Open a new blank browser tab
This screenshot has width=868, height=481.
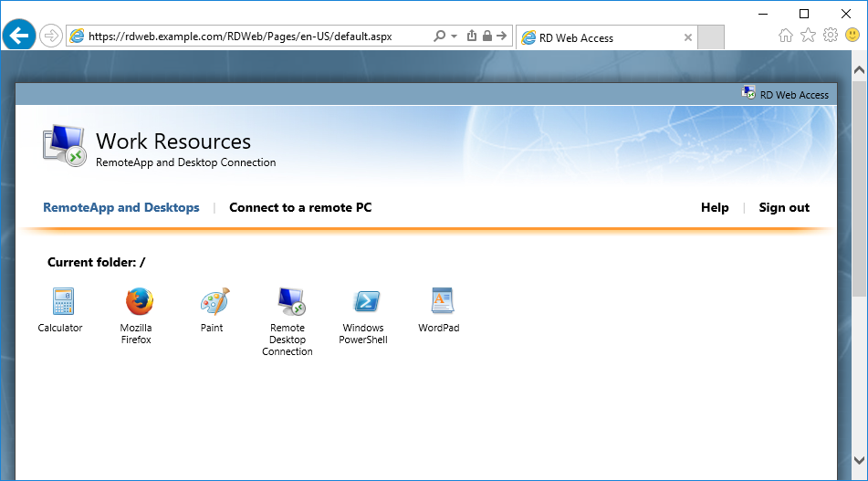[711, 37]
